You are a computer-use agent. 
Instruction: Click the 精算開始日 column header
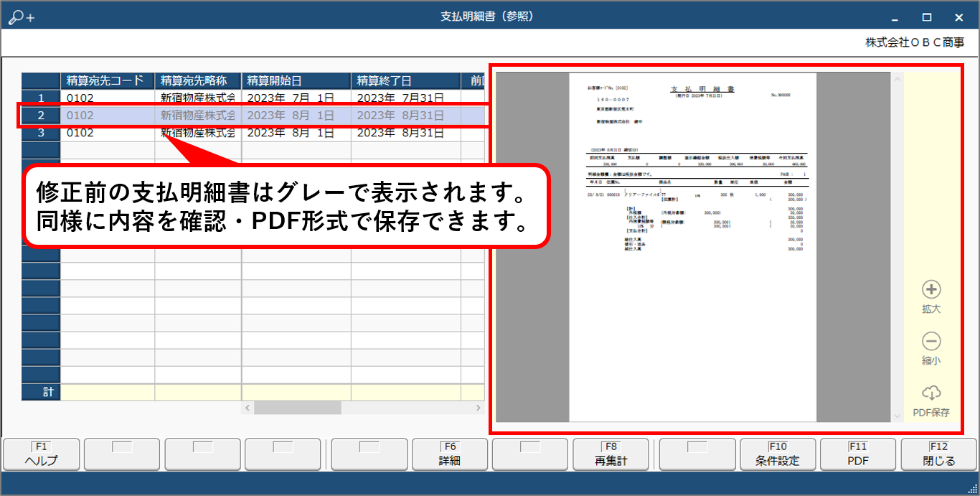click(296, 80)
